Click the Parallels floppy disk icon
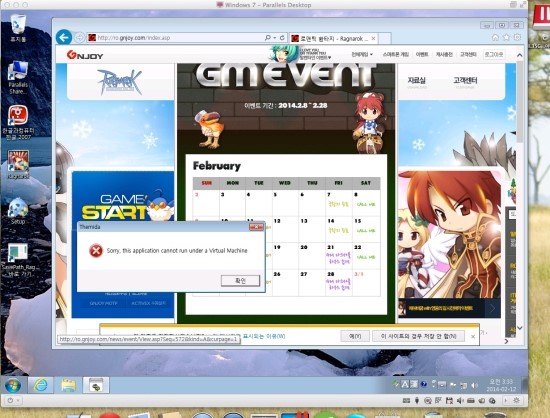This screenshot has height=418, width=550. [449, 400]
